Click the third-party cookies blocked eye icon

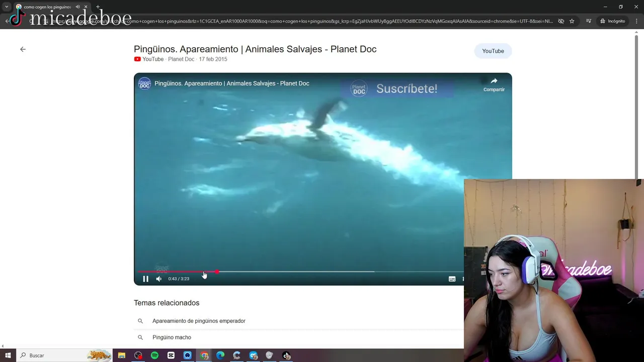[x=561, y=21]
